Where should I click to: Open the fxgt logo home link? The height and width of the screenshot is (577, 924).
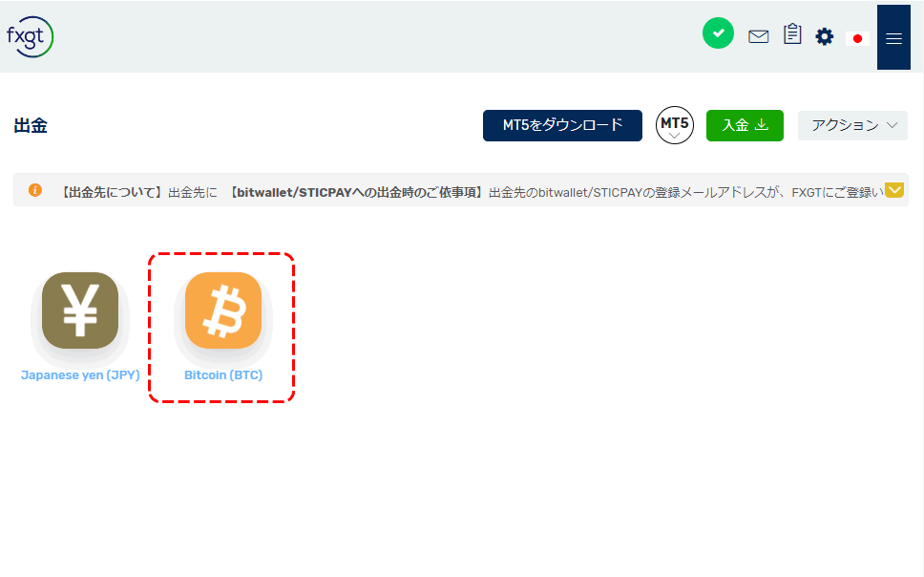[30, 36]
